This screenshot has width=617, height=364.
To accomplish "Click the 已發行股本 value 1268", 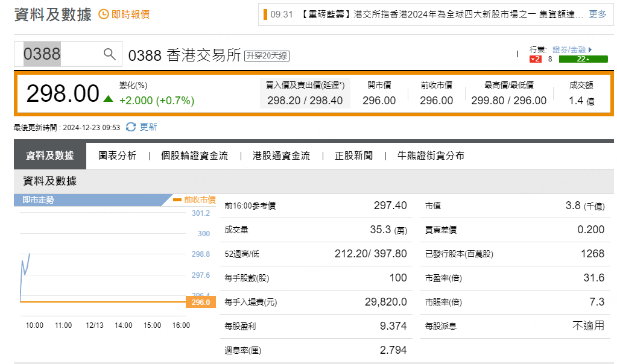I will coord(593,254).
